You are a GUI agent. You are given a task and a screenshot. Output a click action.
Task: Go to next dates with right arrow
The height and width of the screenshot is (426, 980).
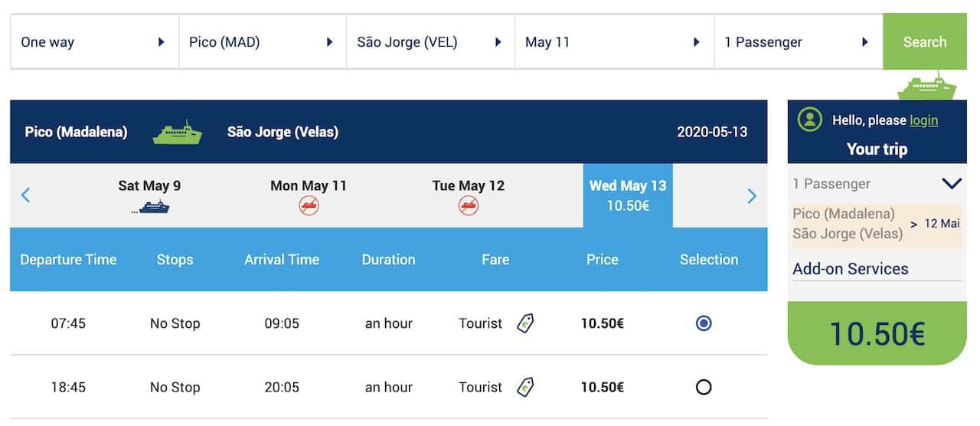tap(752, 196)
